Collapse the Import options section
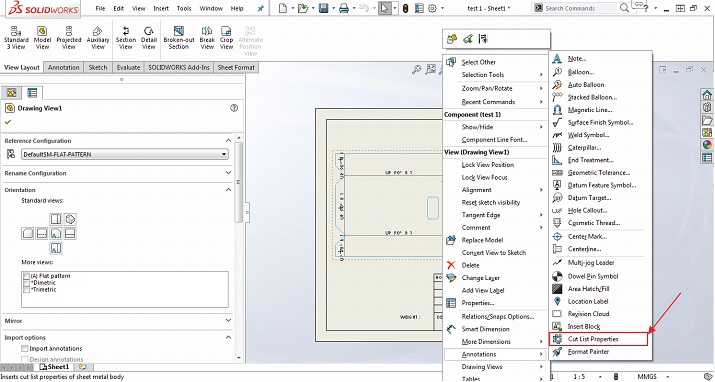 (x=228, y=337)
